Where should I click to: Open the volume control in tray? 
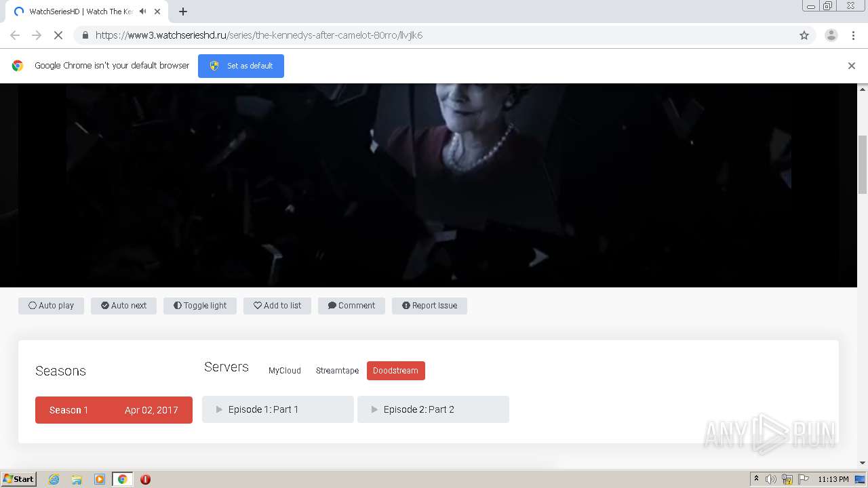771,479
